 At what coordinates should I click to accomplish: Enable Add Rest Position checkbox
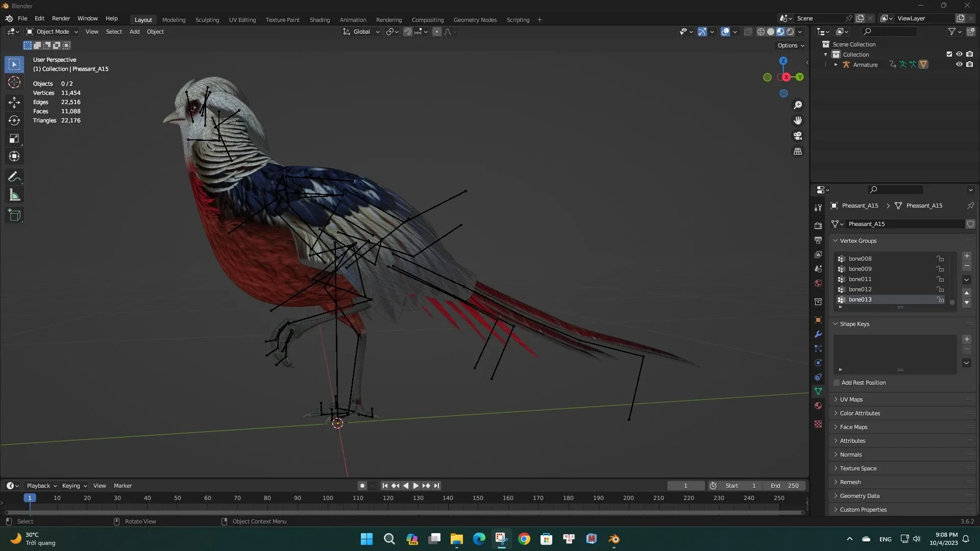coord(837,383)
